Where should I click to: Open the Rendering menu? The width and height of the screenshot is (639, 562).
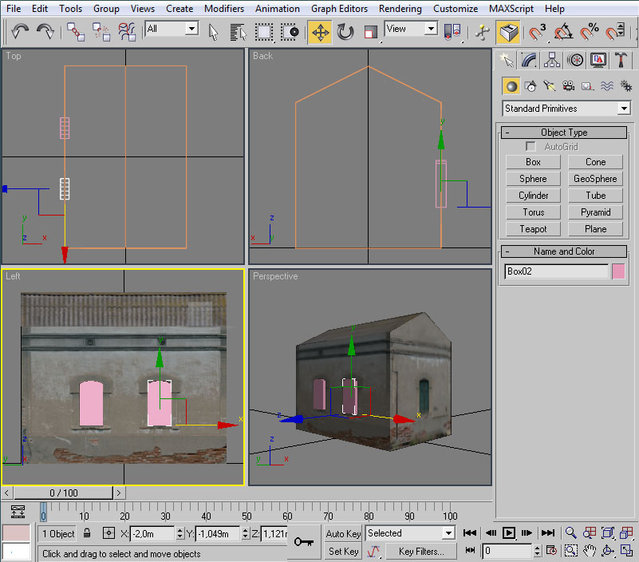pyautogui.click(x=400, y=8)
